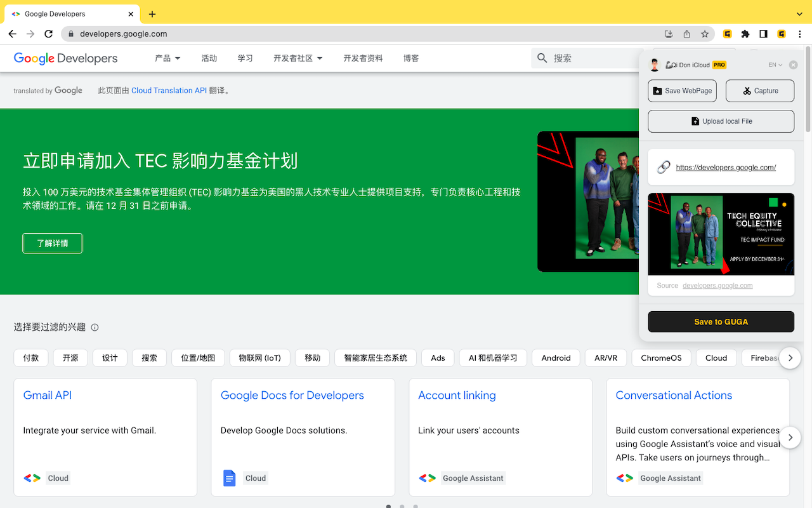The image size is (812, 508).
Task: Click the chain link icon beside the URL
Action: coord(664,167)
